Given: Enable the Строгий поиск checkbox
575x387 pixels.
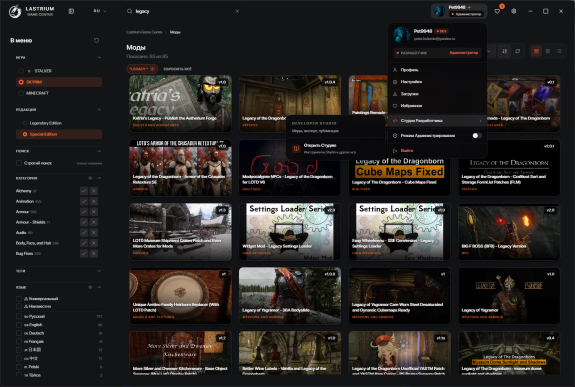Looking at the screenshot, I should tap(19, 163).
